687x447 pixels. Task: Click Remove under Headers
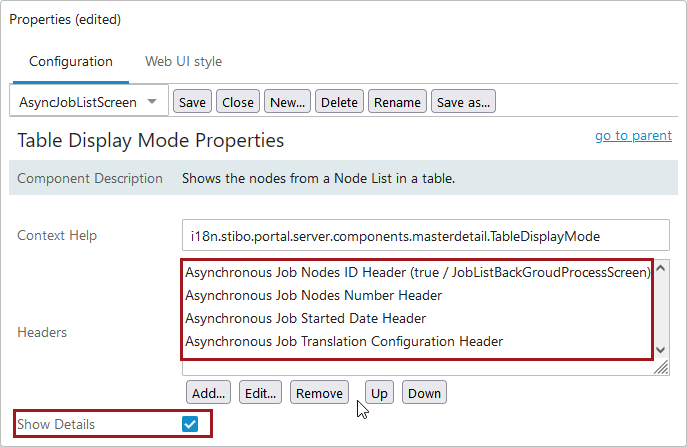coord(319,393)
